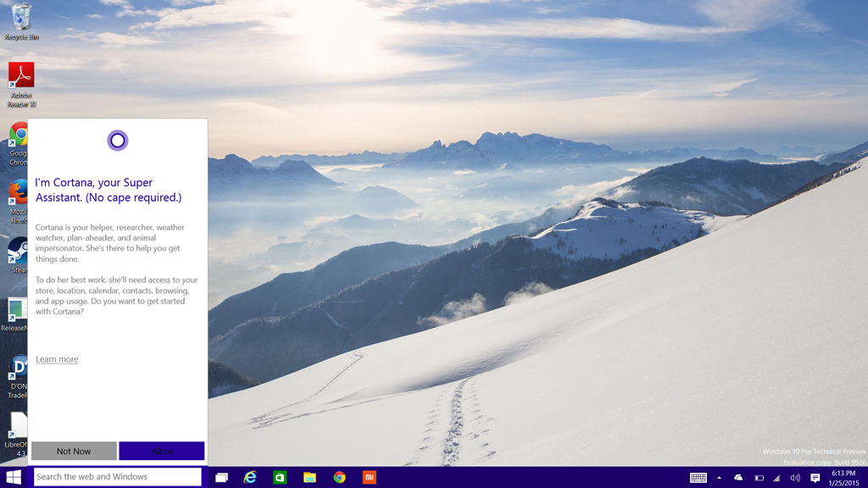Open Task View on the taskbar
This screenshot has width=868, height=488.
(221, 477)
